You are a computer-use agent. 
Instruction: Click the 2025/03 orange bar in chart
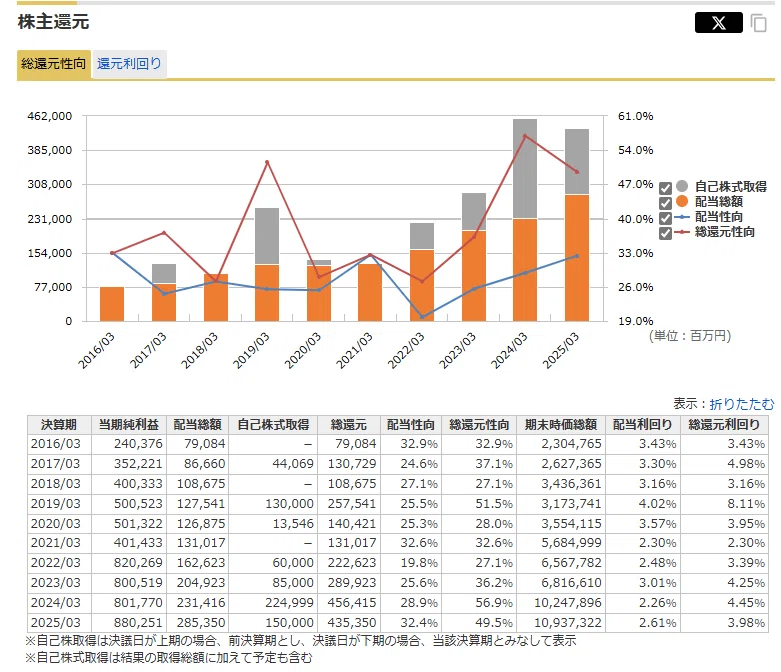point(577,258)
